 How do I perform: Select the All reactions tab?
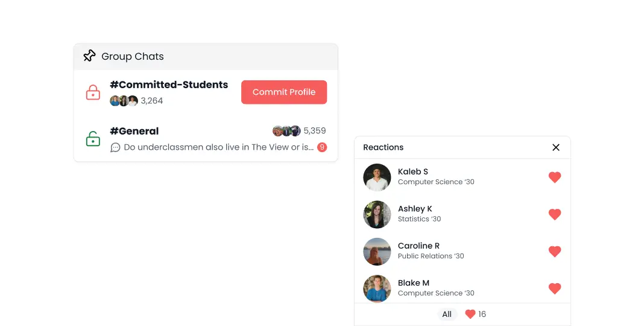[x=447, y=315]
